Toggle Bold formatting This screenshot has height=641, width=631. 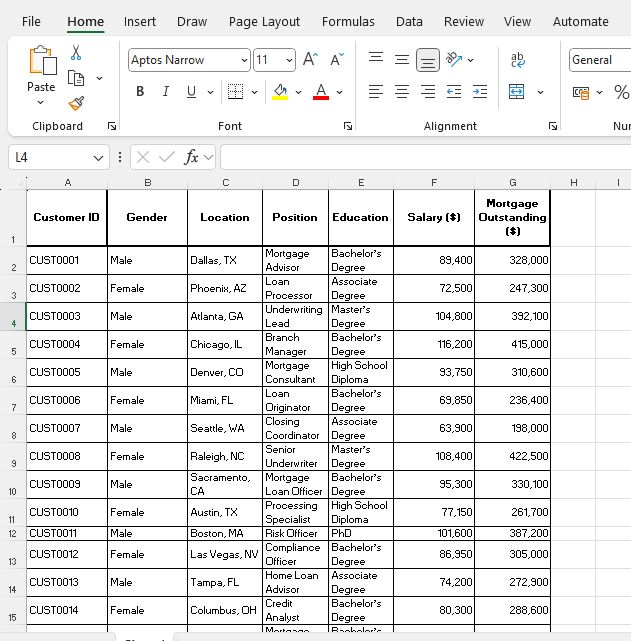[x=139, y=92]
